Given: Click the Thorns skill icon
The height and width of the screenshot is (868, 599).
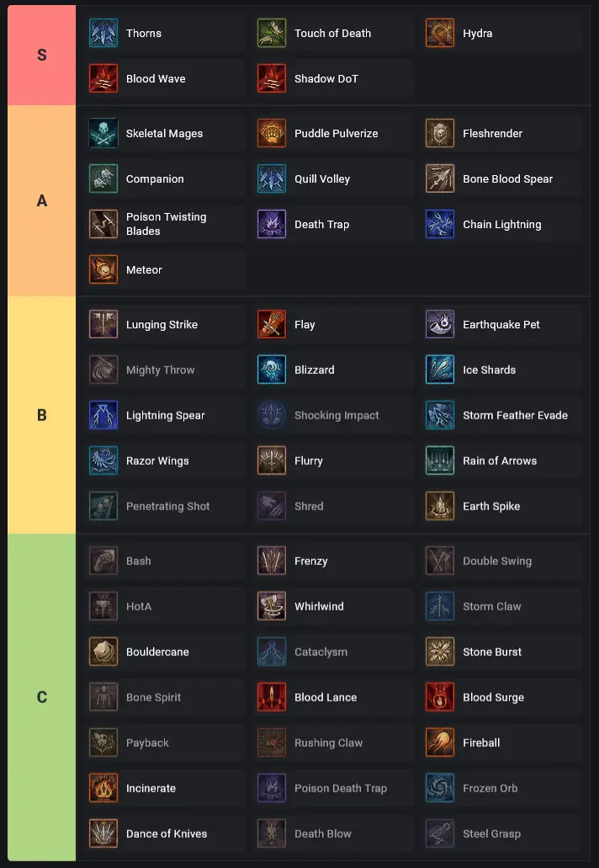Looking at the screenshot, I should (103, 33).
